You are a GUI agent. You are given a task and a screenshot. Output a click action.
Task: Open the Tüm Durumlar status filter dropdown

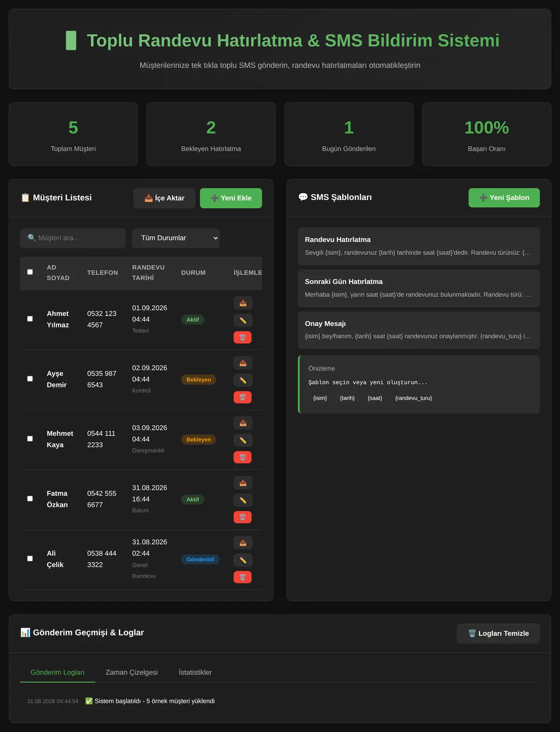pos(176,238)
